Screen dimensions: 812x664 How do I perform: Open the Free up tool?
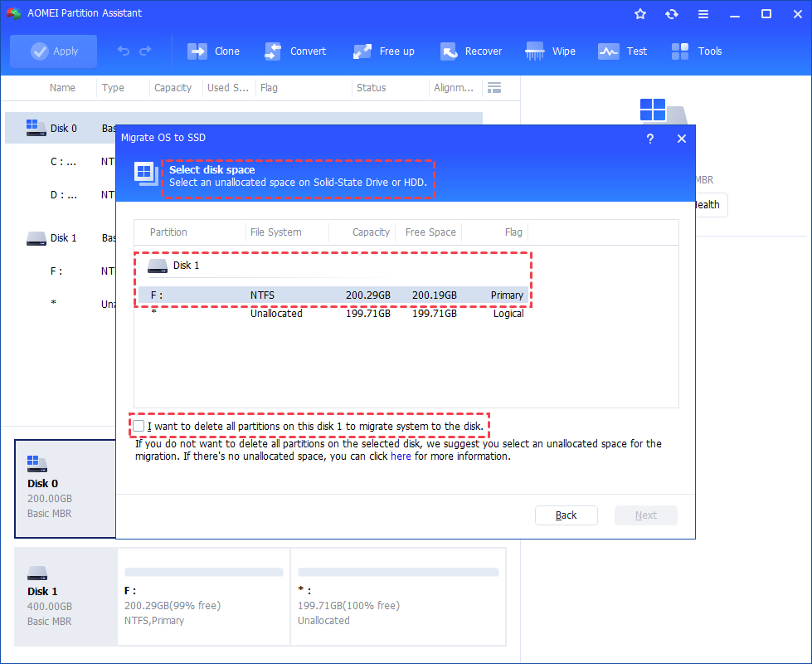(x=384, y=51)
